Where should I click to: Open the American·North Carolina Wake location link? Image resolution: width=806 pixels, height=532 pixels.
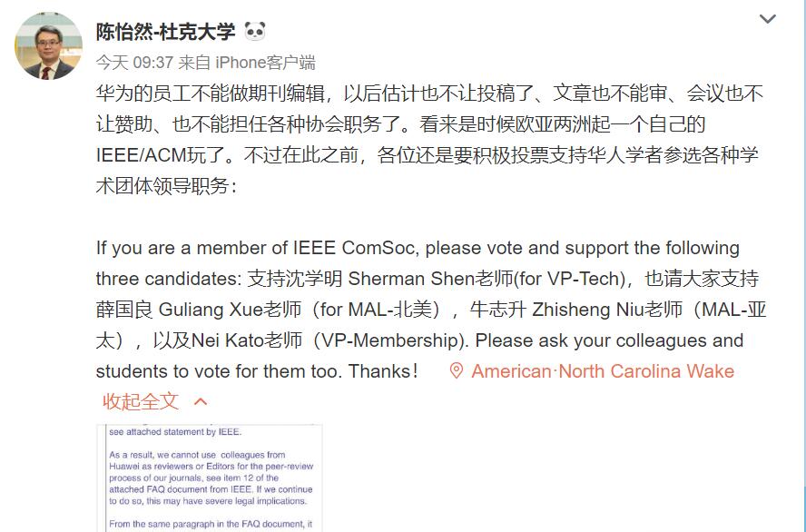coord(603,371)
